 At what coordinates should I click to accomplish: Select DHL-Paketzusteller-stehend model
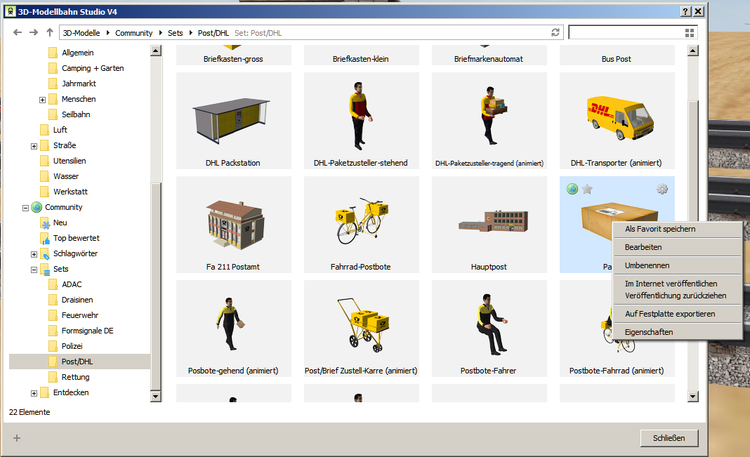tap(361, 121)
